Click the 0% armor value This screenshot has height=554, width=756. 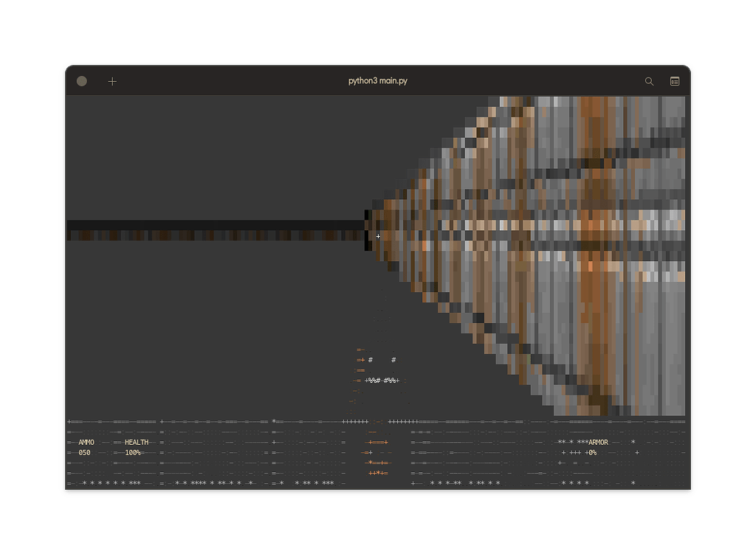(x=591, y=452)
